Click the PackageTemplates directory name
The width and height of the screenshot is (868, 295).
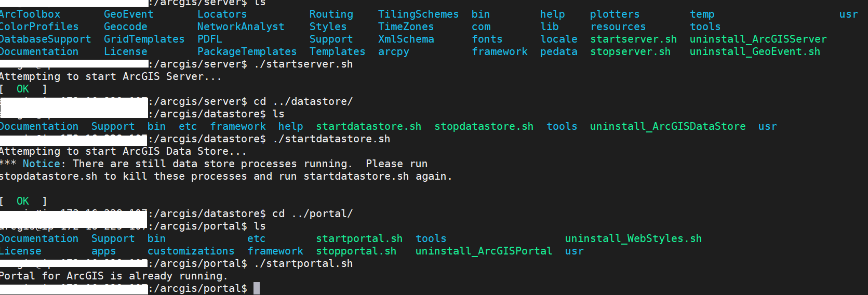click(247, 51)
